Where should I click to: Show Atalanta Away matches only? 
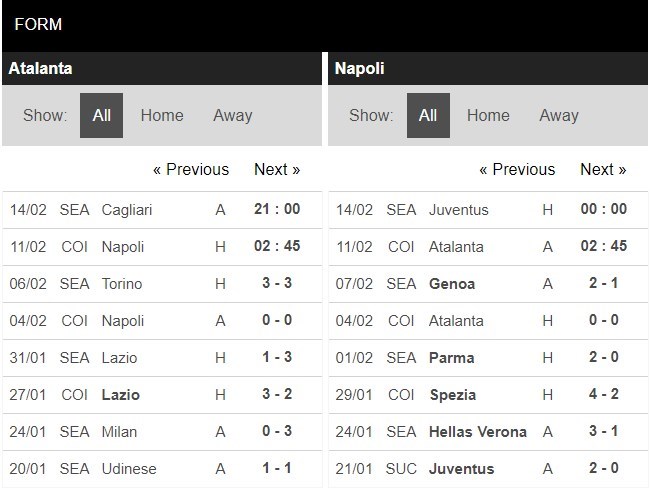[232, 115]
